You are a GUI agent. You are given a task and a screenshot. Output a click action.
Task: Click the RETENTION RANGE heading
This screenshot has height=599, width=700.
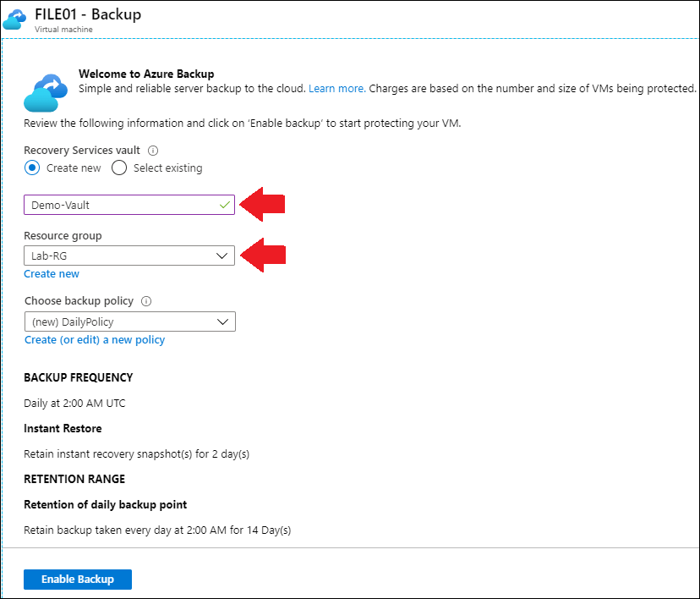74,480
